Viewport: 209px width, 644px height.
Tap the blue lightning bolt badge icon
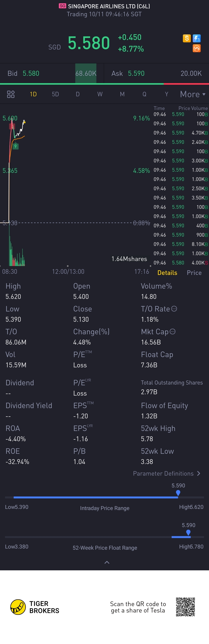coord(197,38)
